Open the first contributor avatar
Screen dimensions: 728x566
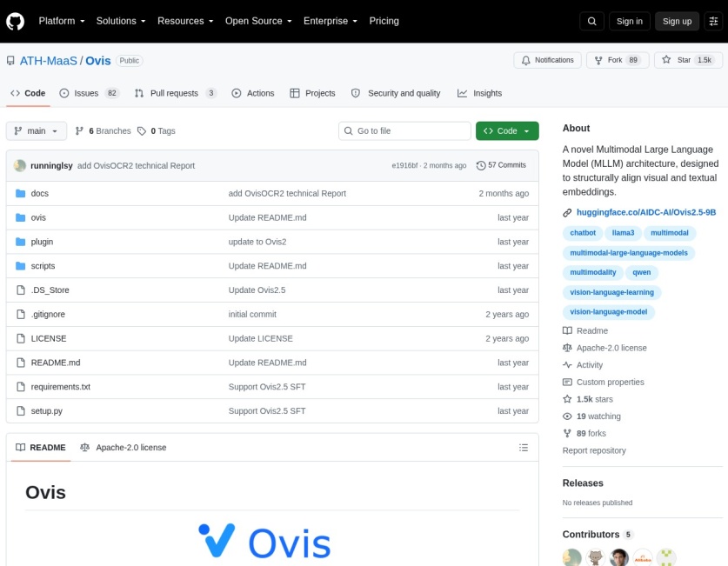572,557
